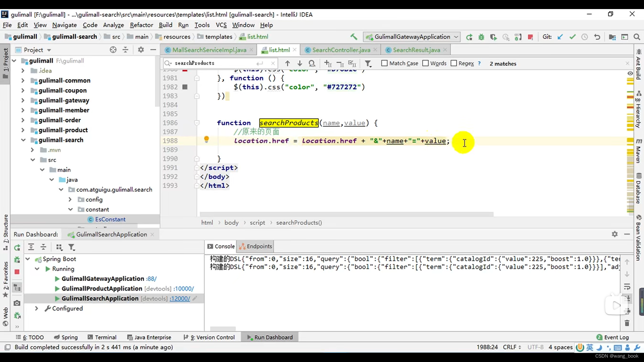Viewport: 644px width, 362px height.
Task: Collapse the Spring Boot node
Action: click(28, 259)
